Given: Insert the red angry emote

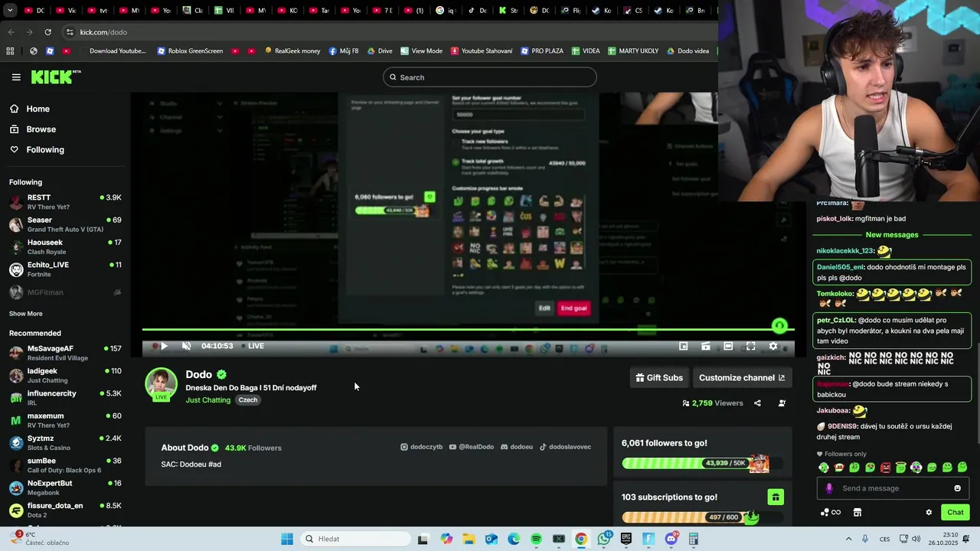Looking at the screenshot, I should [x=885, y=468].
